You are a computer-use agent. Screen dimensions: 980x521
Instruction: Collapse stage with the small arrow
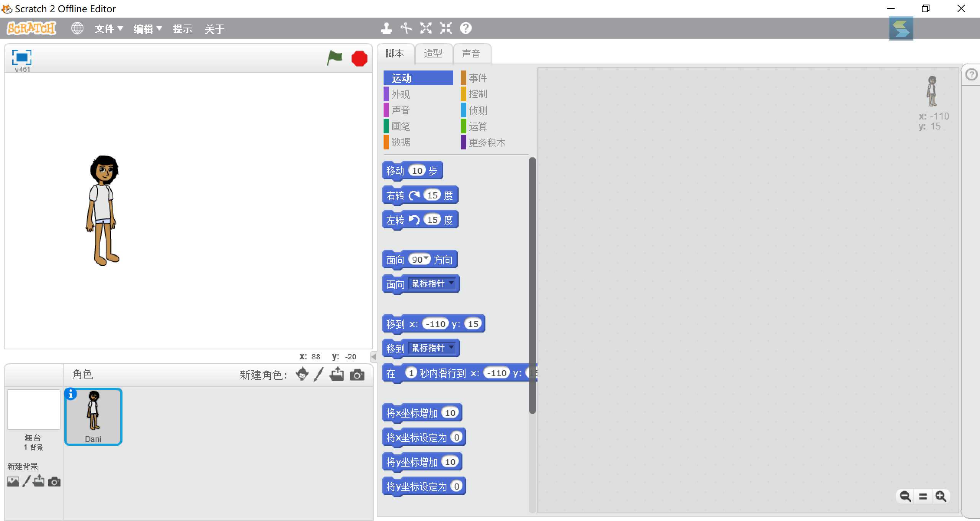click(x=374, y=357)
